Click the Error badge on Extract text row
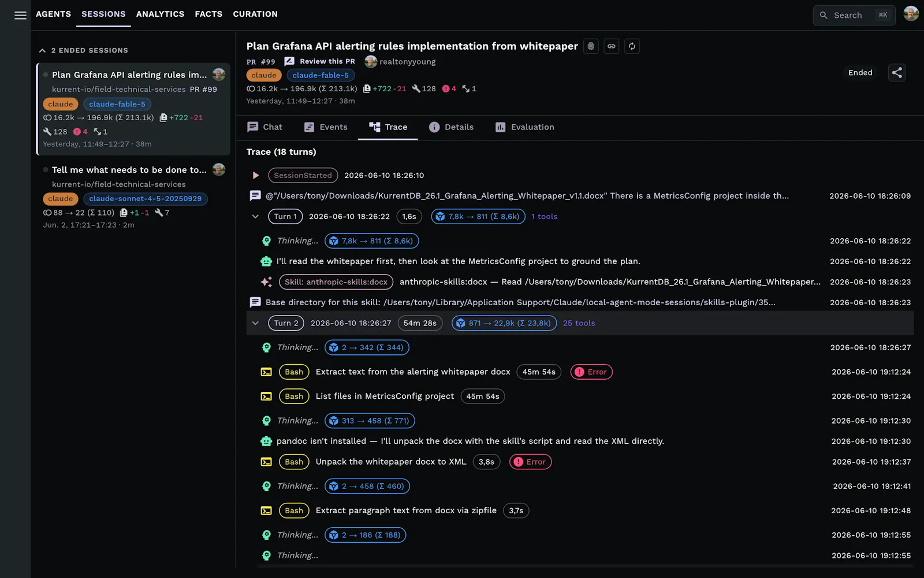The height and width of the screenshot is (578, 924). click(591, 372)
